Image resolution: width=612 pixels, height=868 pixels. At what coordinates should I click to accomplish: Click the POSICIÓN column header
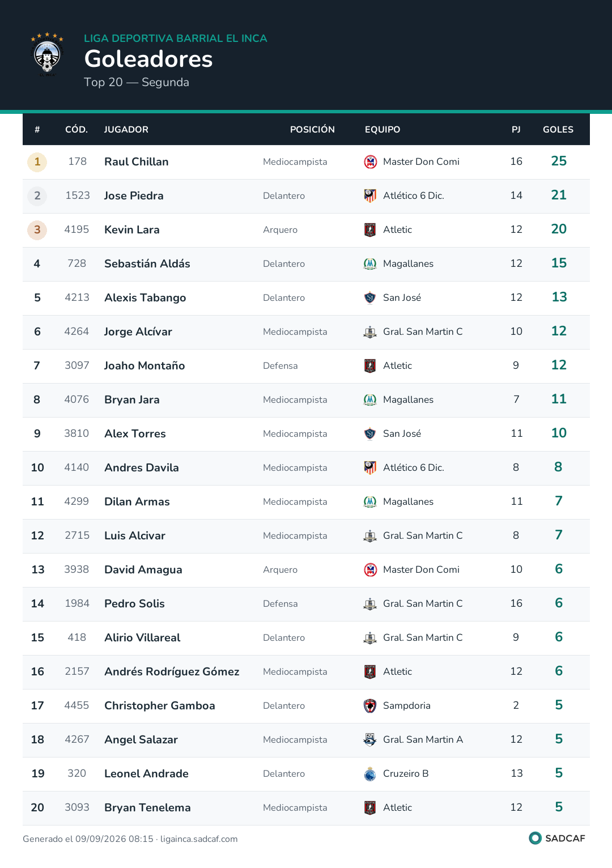(312, 130)
